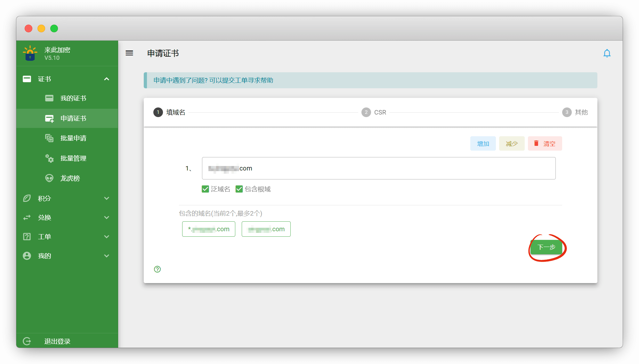Click the hamburger menu icon

129,53
